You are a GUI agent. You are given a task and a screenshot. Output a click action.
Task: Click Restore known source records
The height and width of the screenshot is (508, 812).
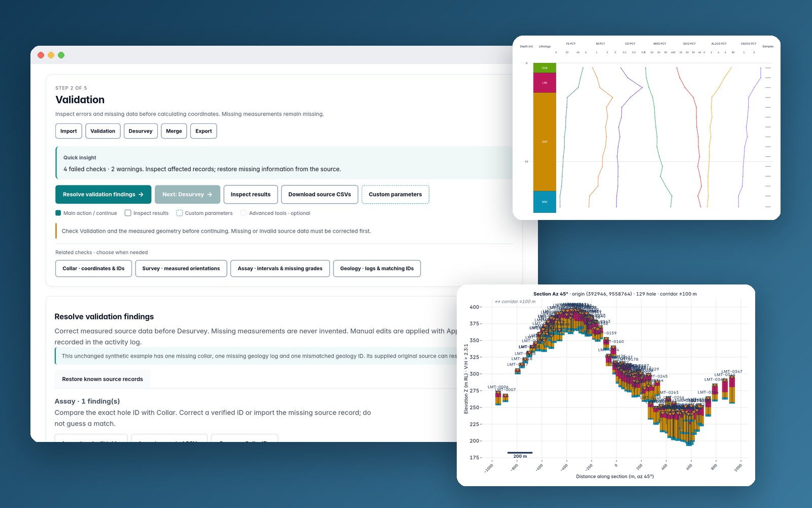click(103, 379)
